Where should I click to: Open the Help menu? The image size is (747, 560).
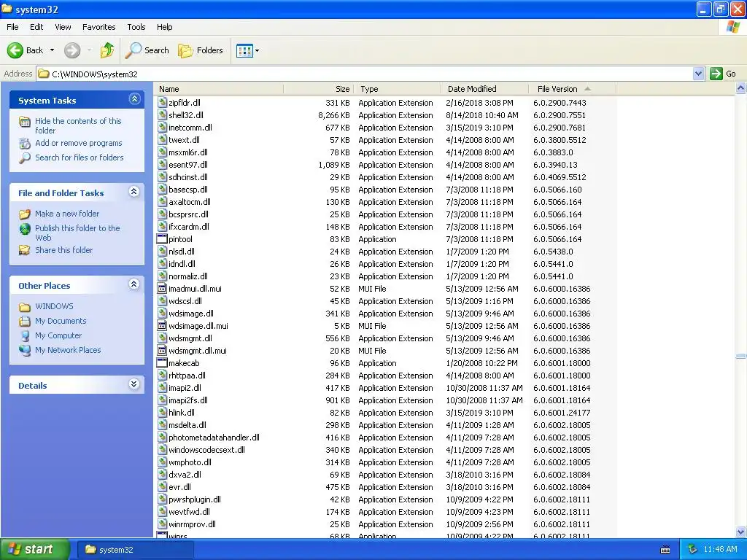tap(165, 27)
